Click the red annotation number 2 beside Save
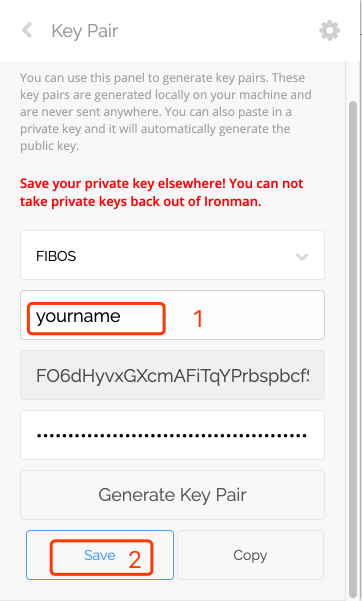Screen dimensions: 362x601 [135, 560]
